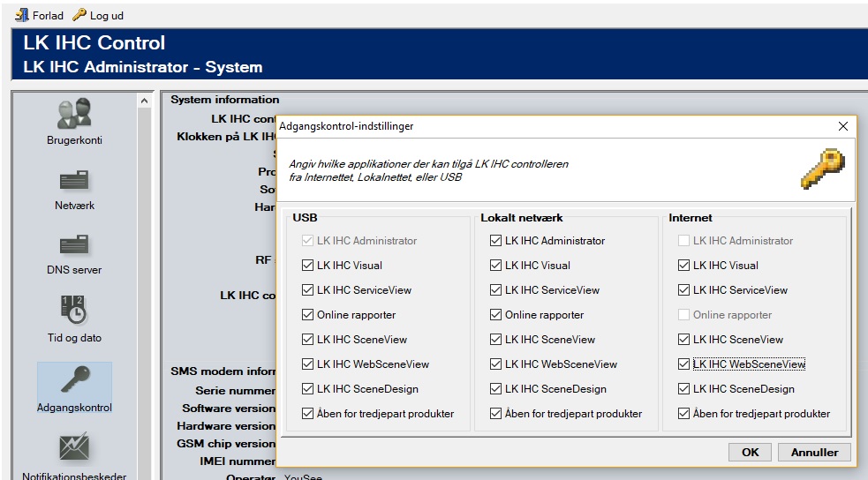
Task: Click the Tid og dato icon
Action: coord(74,311)
